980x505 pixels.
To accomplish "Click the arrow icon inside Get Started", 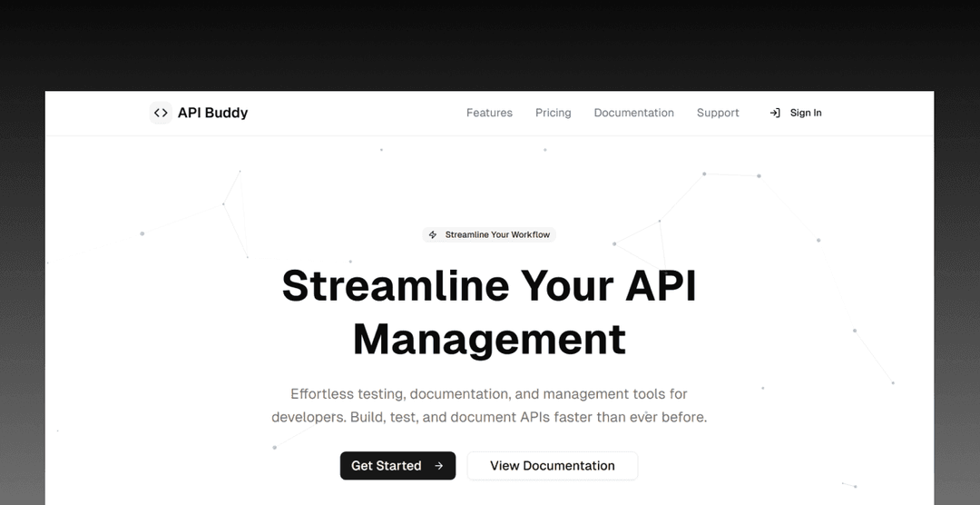I will coord(439,466).
